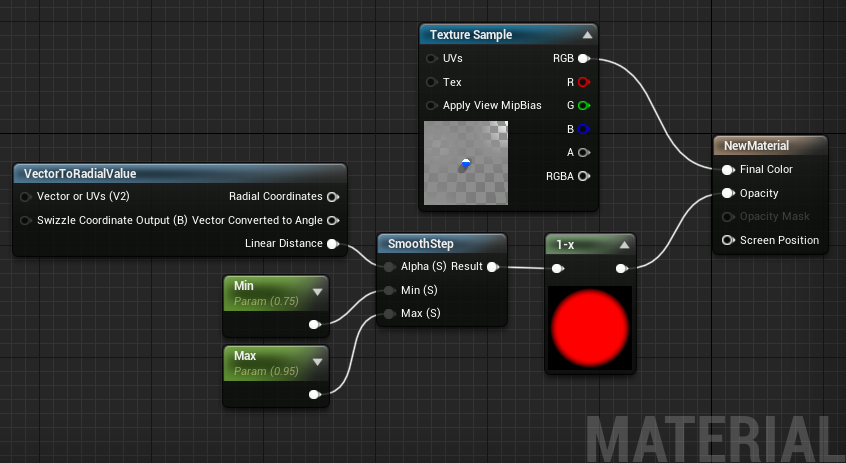Select the SmoothStep node title bar
This screenshot has height=463, width=846.
coord(442,244)
